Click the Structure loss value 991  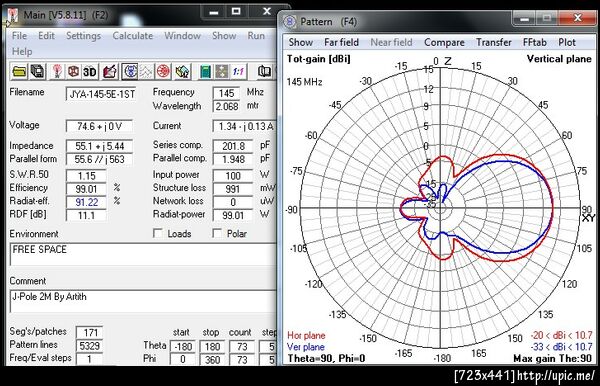[x=233, y=189]
